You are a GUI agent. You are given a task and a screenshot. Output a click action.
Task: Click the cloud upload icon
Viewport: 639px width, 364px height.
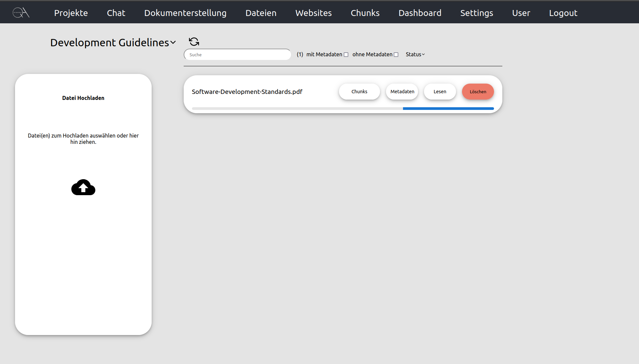[x=83, y=187]
